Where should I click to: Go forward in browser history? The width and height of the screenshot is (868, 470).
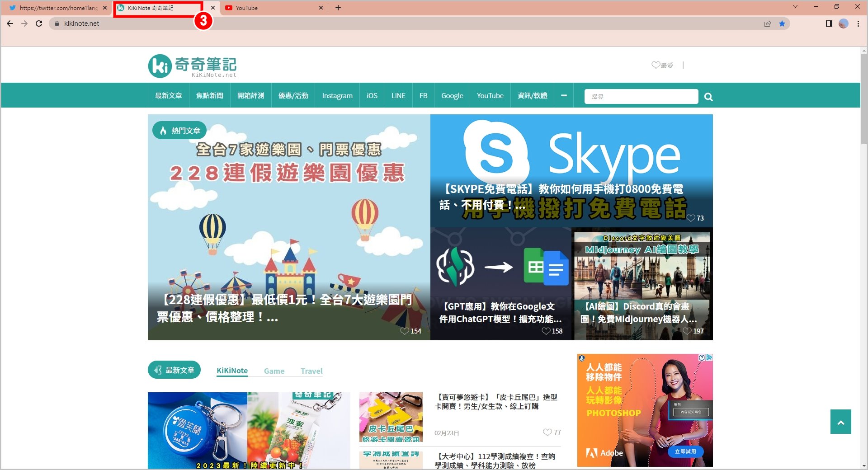click(x=24, y=23)
